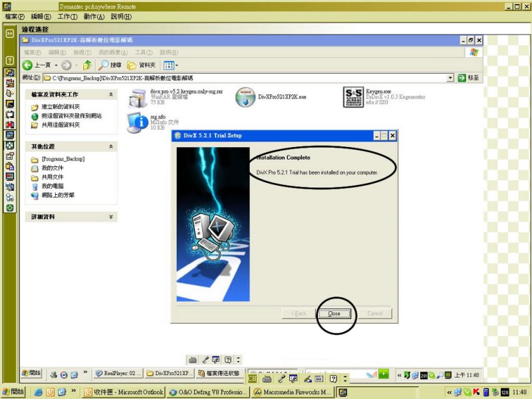Image resolution: width=532 pixels, height=399 pixels.
Task: Click the 移至 Go button
Action: pos(469,78)
